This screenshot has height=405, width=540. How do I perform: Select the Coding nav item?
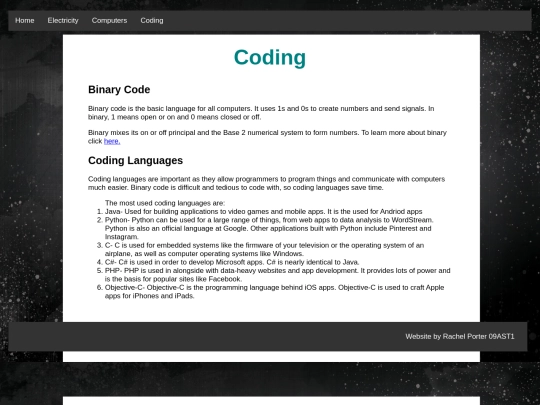(152, 21)
